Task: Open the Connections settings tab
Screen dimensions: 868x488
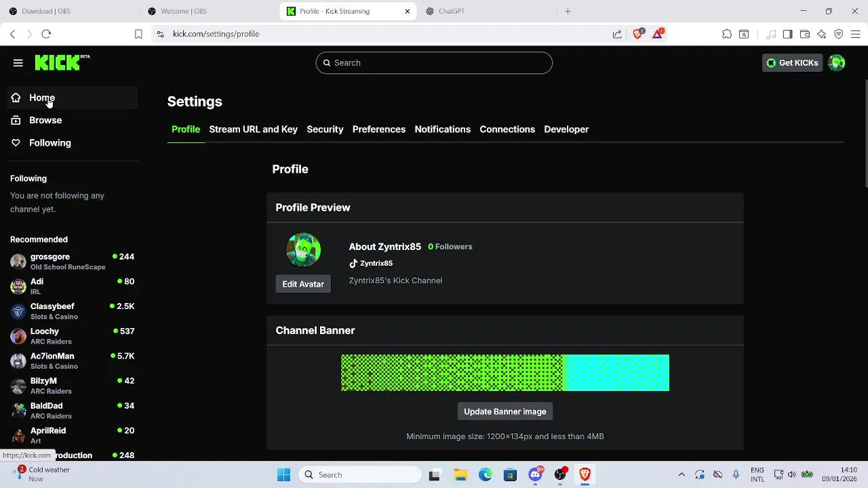Action: pyautogui.click(x=507, y=129)
